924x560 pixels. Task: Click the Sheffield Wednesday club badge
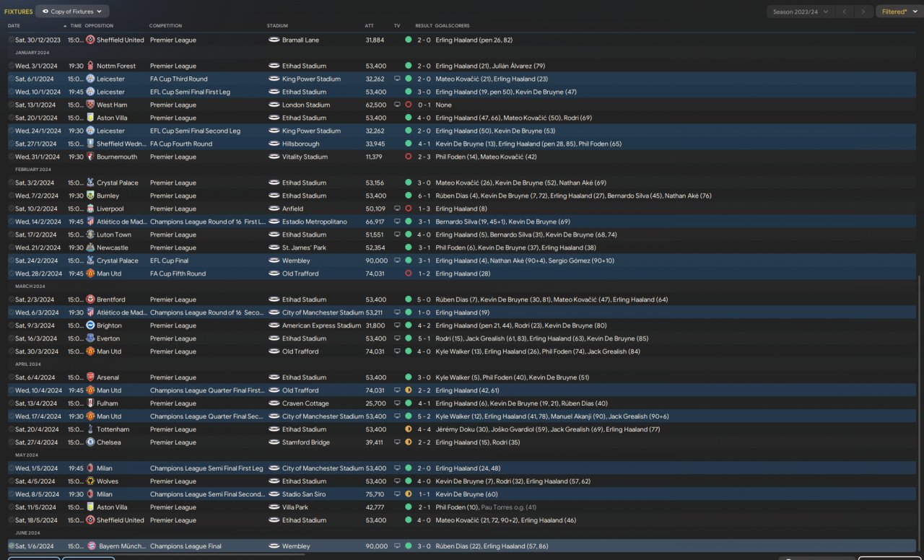click(90, 144)
